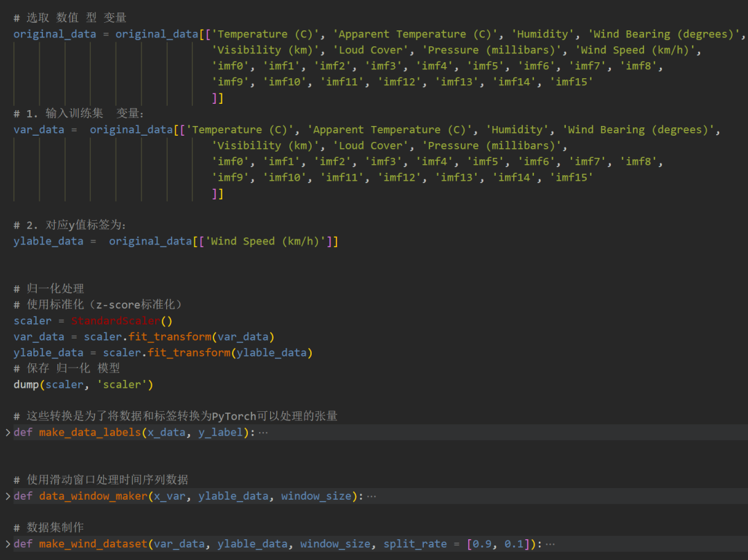Click the '归一化处理' comment line
The height and width of the screenshot is (560, 748).
55,289
